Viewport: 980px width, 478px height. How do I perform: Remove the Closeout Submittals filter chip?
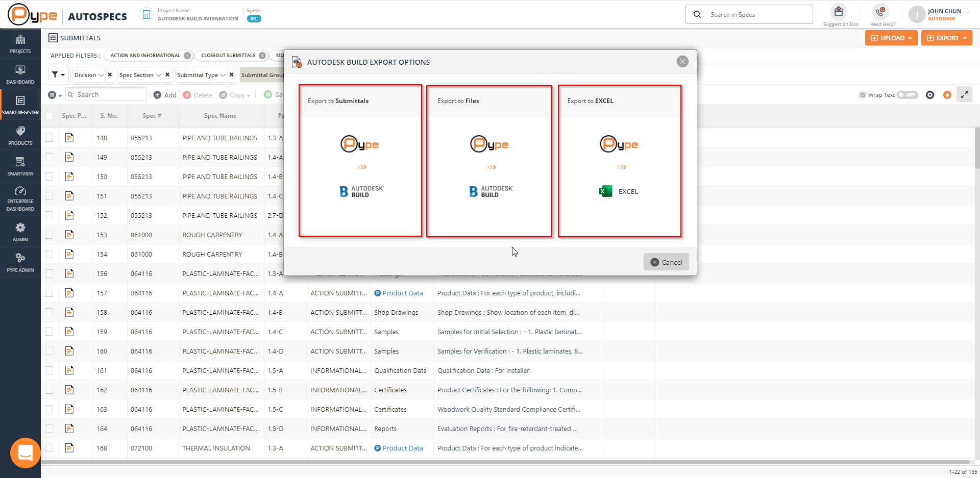coord(262,56)
